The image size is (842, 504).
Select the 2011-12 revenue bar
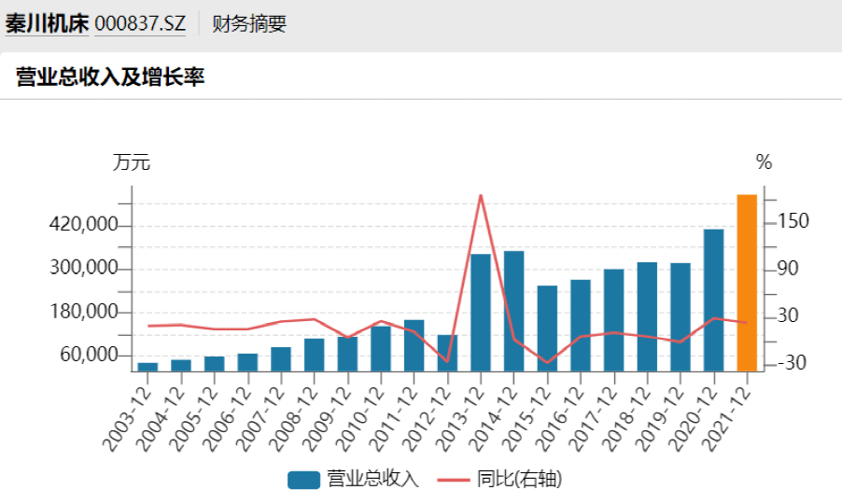pos(414,345)
